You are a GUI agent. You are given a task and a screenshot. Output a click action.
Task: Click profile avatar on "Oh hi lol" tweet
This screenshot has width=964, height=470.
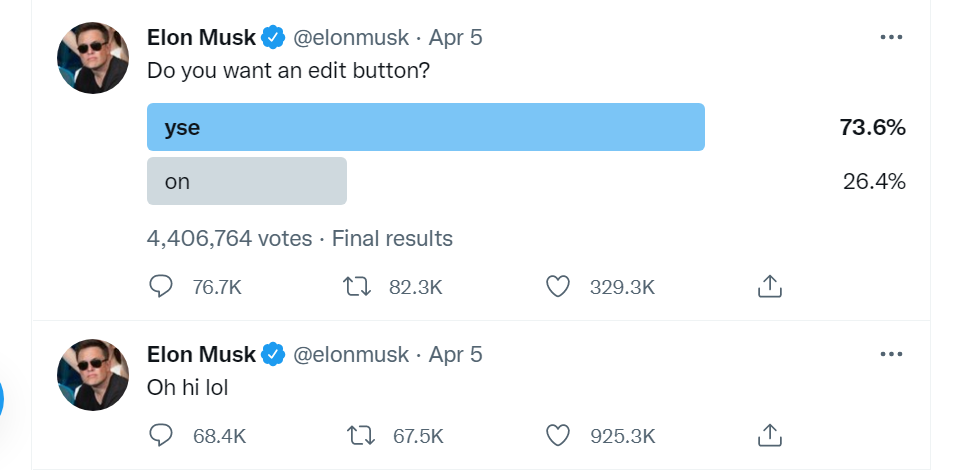click(93, 375)
